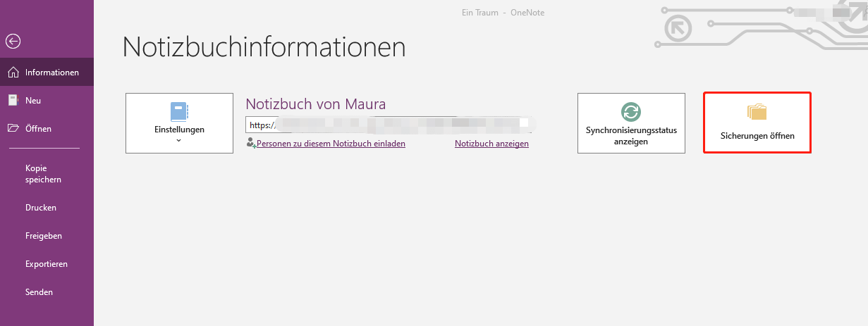Click the notebook URL field
Screen dimensions: 868x326
pos(388,125)
